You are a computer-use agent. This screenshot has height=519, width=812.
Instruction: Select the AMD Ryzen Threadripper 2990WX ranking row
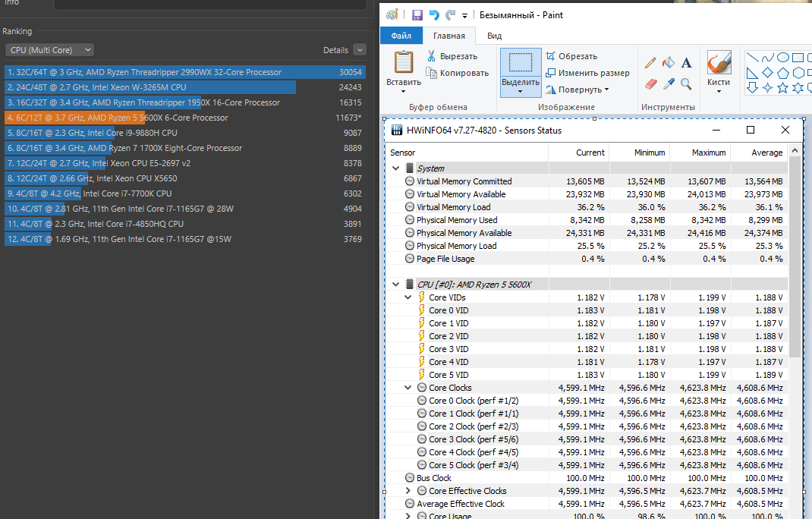click(x=185, y=72)
